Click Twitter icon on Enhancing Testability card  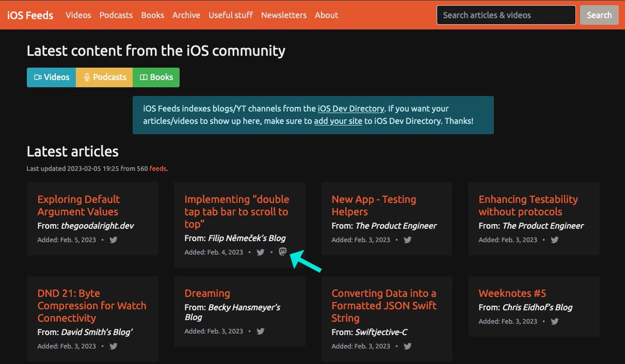(555, 240)
